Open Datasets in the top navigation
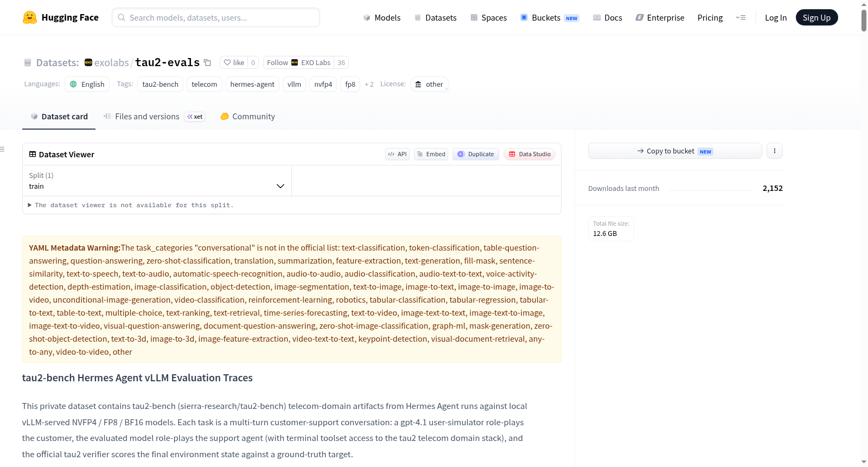This screenshot has height=467, width=868. point(436,17)
